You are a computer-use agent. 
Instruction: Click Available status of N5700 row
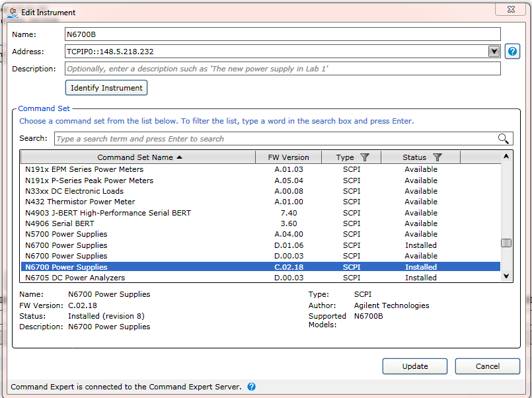[421, 234]
